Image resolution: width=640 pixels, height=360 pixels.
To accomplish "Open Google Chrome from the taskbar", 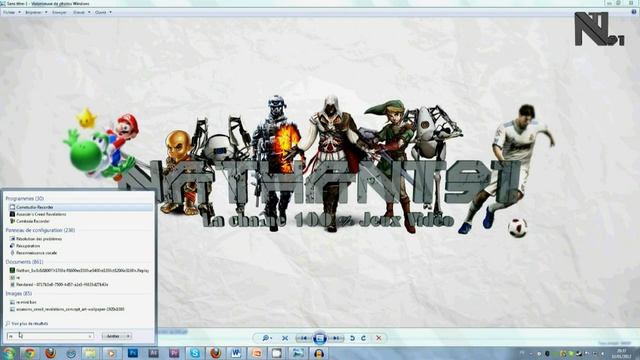I will coord(29,353).
